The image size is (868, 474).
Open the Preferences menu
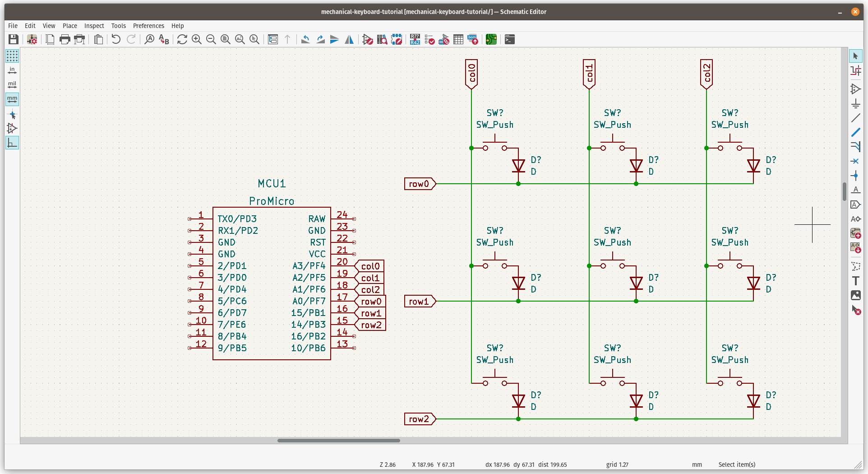pyautogui.click(x=148, y=26)
